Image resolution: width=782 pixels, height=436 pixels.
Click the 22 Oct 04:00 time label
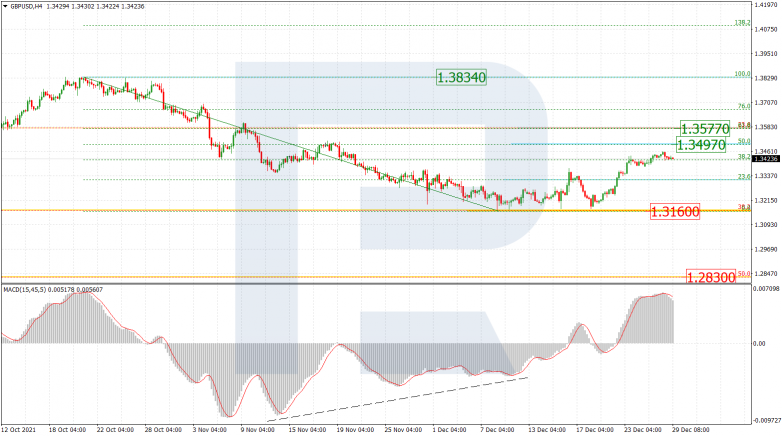pyautogui.click(x=115, y=430)
